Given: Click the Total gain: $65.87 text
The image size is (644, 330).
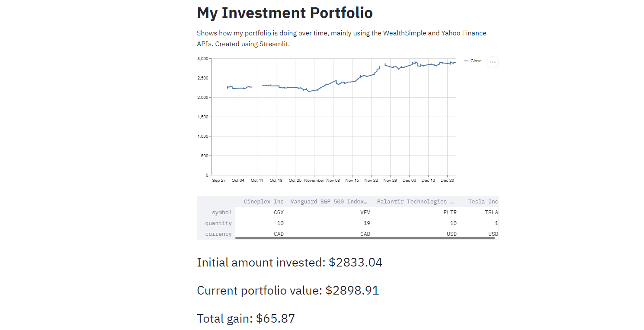Looking at the screenshot, I should point(245,318).
